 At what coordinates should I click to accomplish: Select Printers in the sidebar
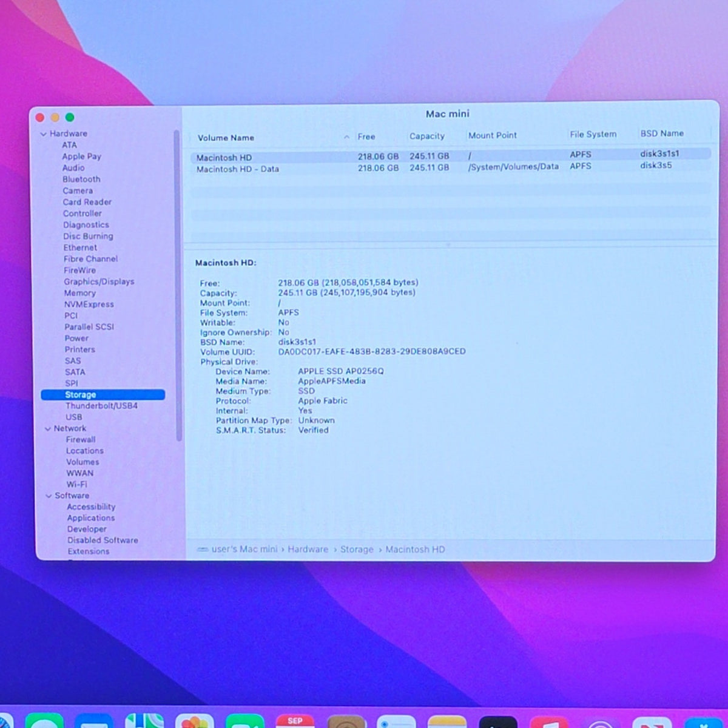point(79,349)
